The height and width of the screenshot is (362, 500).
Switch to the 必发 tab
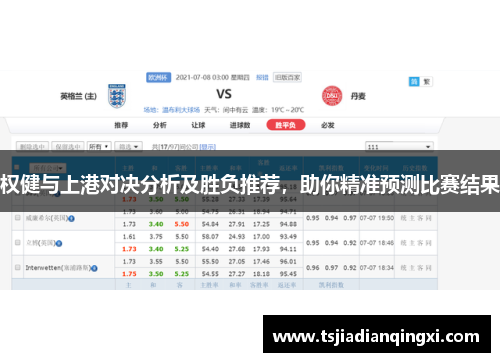[328, 125]
